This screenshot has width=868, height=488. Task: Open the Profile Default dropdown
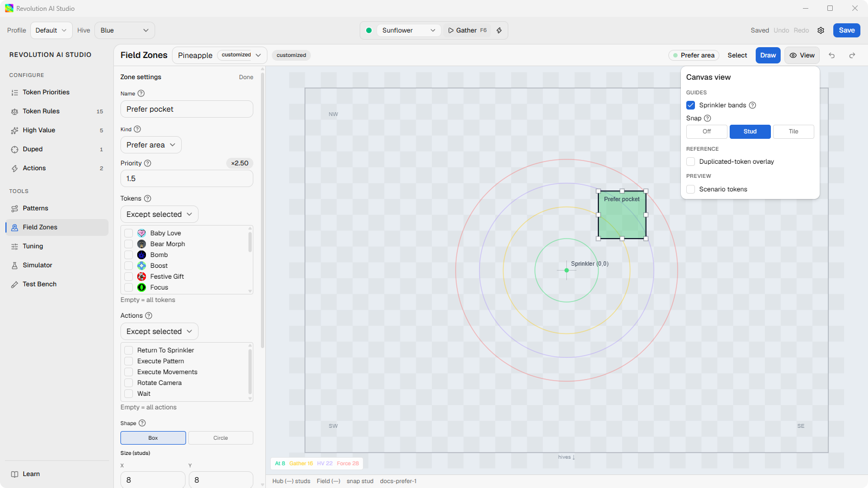click(52, 30)
